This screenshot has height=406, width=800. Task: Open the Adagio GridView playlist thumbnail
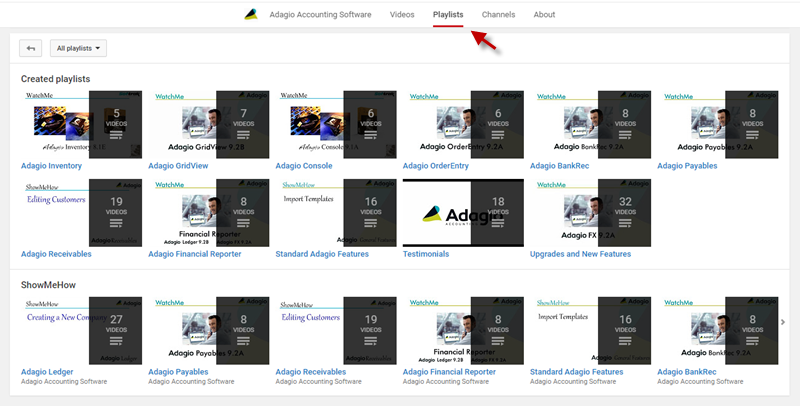[209, 124]
